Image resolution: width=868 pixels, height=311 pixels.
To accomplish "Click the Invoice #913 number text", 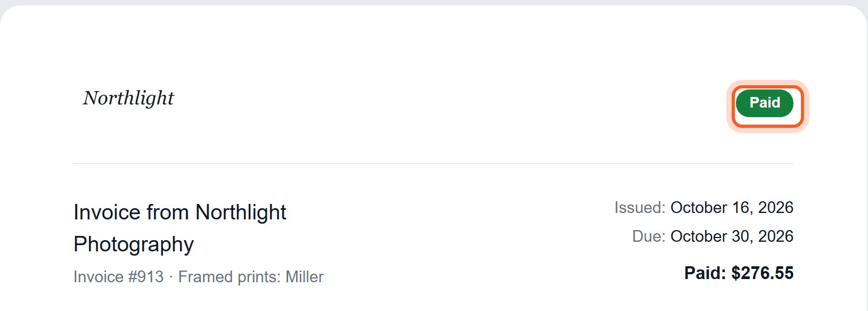I will (119, 277).
